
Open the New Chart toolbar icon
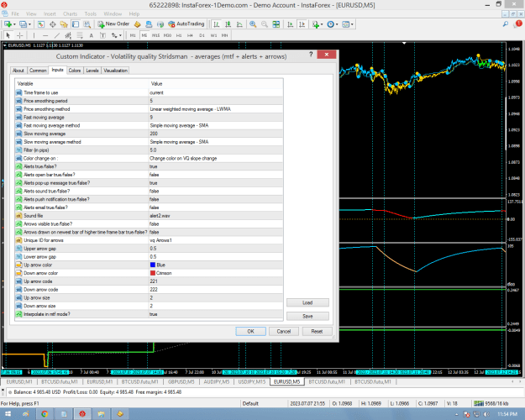8,24
